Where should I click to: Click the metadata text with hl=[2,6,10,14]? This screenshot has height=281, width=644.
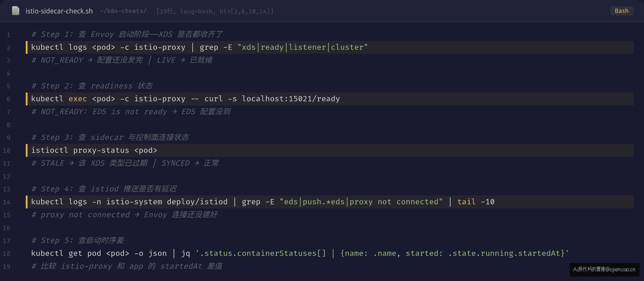[x=215, y=11]
